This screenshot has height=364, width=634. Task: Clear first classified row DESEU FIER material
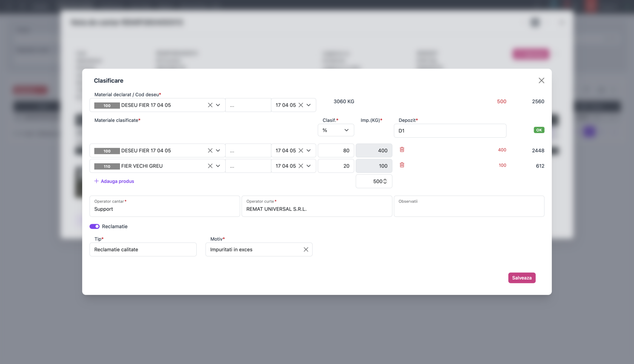(x=210, y=151)
